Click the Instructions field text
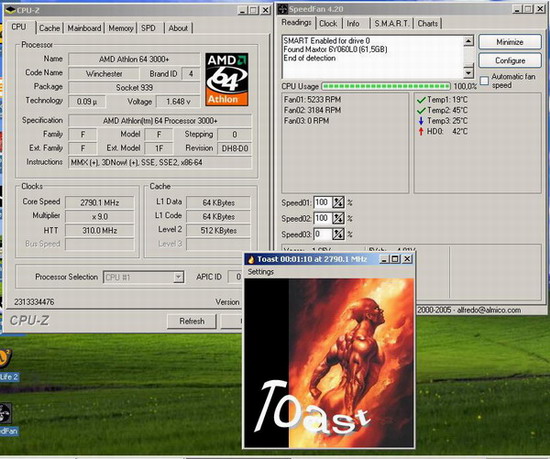Viewport: 550px width, 459px height. coord(160,162)
